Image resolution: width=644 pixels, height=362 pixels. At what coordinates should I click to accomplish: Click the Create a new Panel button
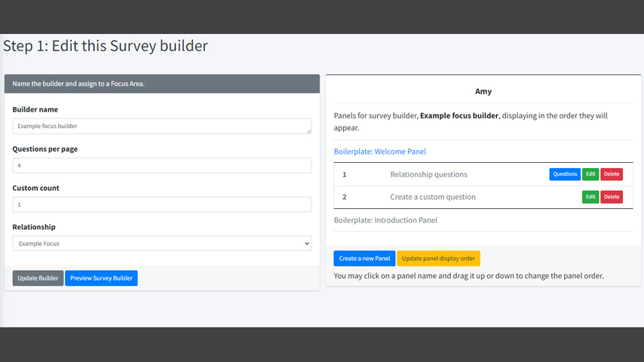[x=364, y=259]
